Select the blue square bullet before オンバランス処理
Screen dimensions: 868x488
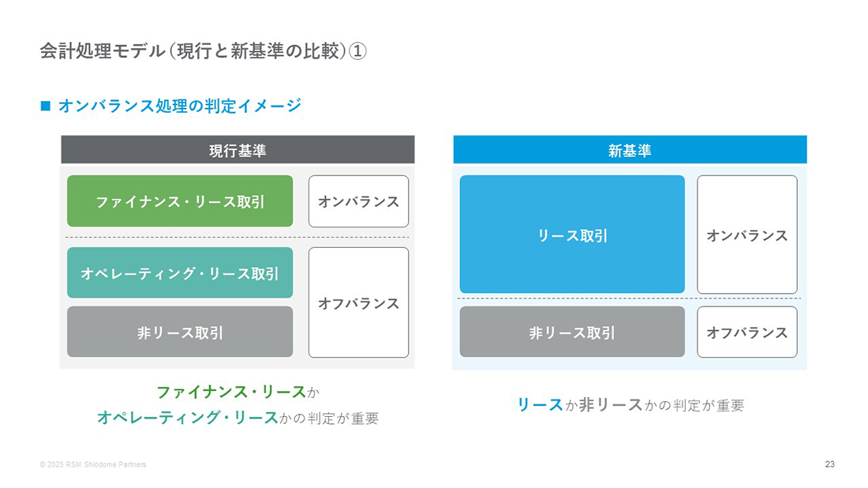[46, 105]
